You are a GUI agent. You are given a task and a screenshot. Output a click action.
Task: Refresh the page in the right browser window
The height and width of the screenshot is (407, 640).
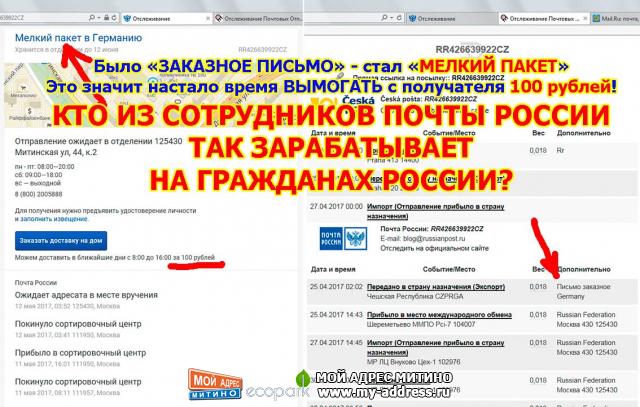coord(399,18)
